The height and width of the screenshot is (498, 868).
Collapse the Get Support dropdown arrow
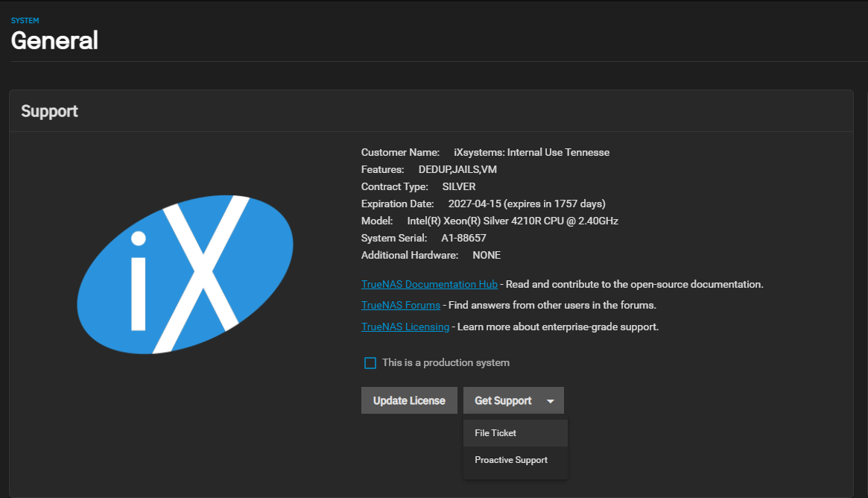point(551,401)
